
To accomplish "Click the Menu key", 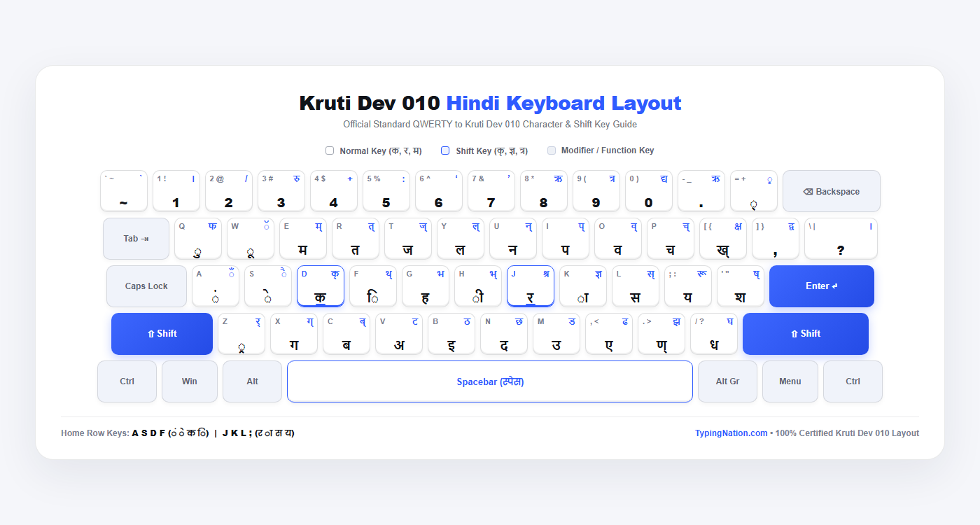I will coord(790,381).
